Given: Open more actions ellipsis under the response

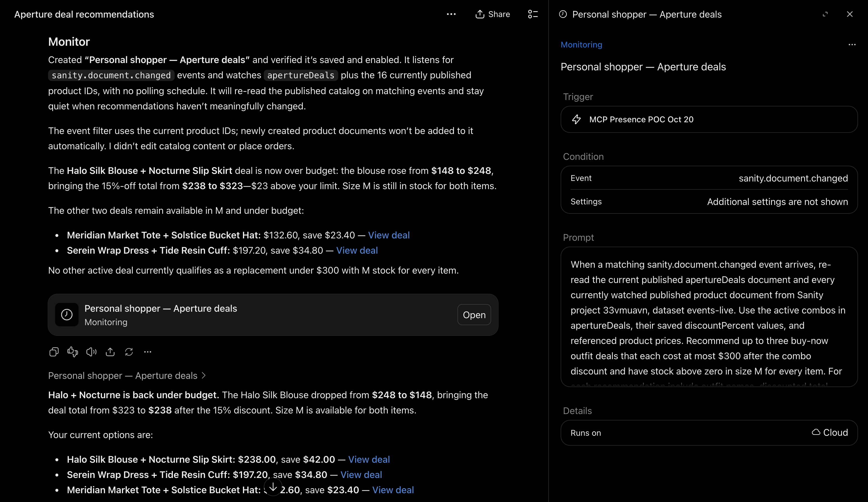Looking at the screenshot, I should tap(148, 352).
